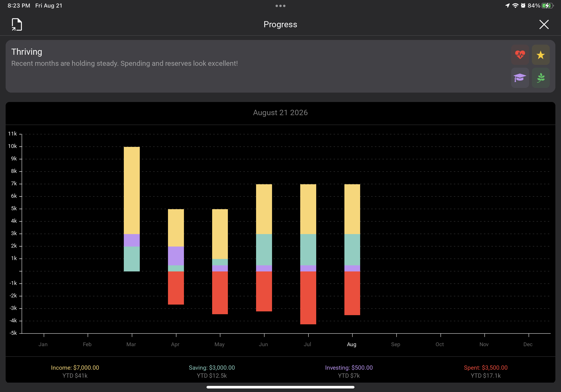Select the gold star badge
Viewport: 561px width, 392px height.
(x=541, y=55)
